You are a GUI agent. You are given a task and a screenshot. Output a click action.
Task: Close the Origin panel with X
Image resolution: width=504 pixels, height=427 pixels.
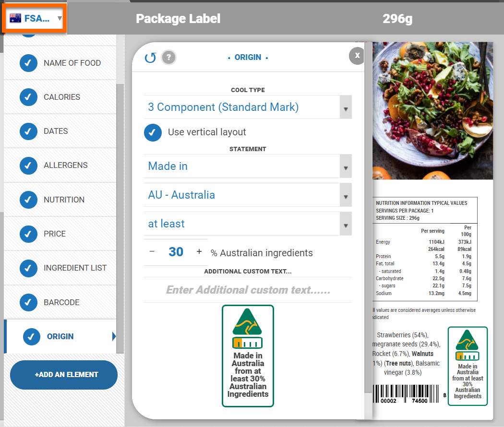coord(357,56)
